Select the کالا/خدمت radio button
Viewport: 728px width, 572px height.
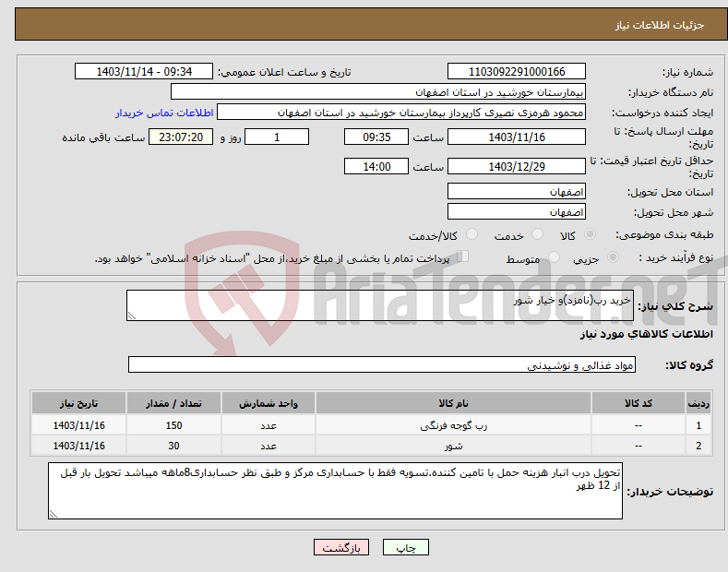pos(471,234)
